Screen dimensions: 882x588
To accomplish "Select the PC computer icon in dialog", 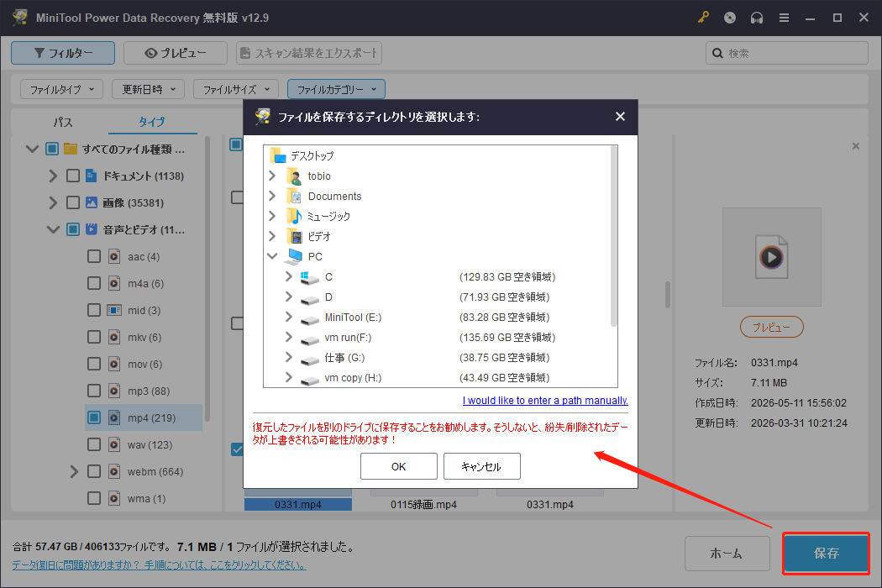I will pyautogui.click(x=294, y=256).
